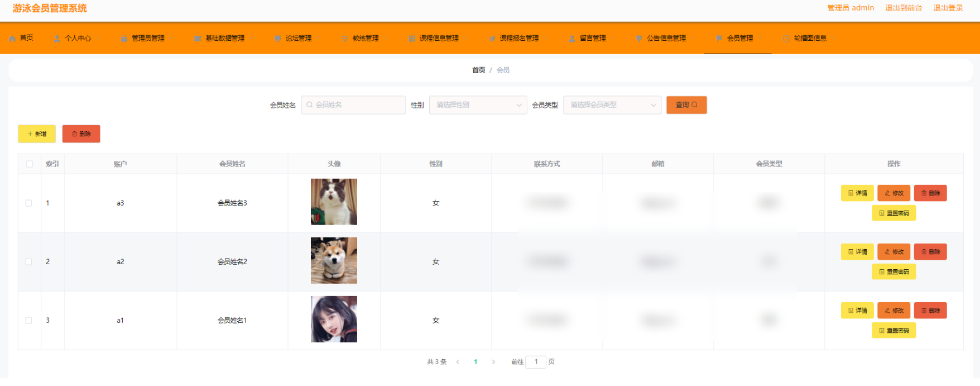Click the cat avatar thumbnail of a3

[334, 202]
